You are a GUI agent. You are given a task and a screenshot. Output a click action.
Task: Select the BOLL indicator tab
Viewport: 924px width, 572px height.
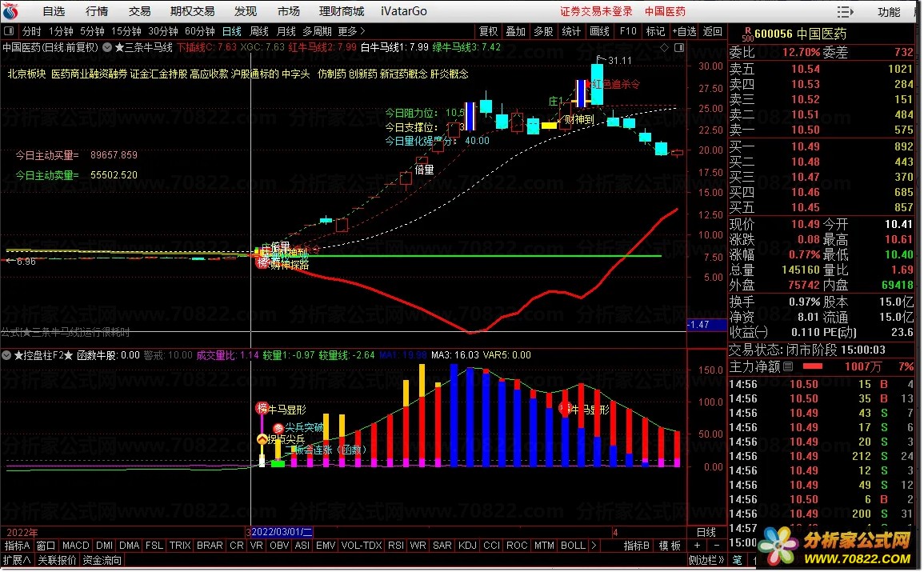pyautogui.click(x=573, y=546)
